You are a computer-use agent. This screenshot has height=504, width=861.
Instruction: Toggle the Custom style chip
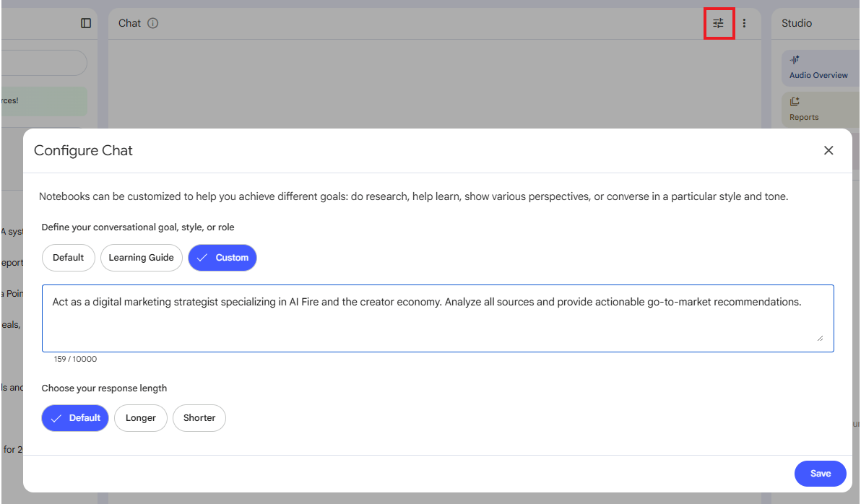coord(222,258)
